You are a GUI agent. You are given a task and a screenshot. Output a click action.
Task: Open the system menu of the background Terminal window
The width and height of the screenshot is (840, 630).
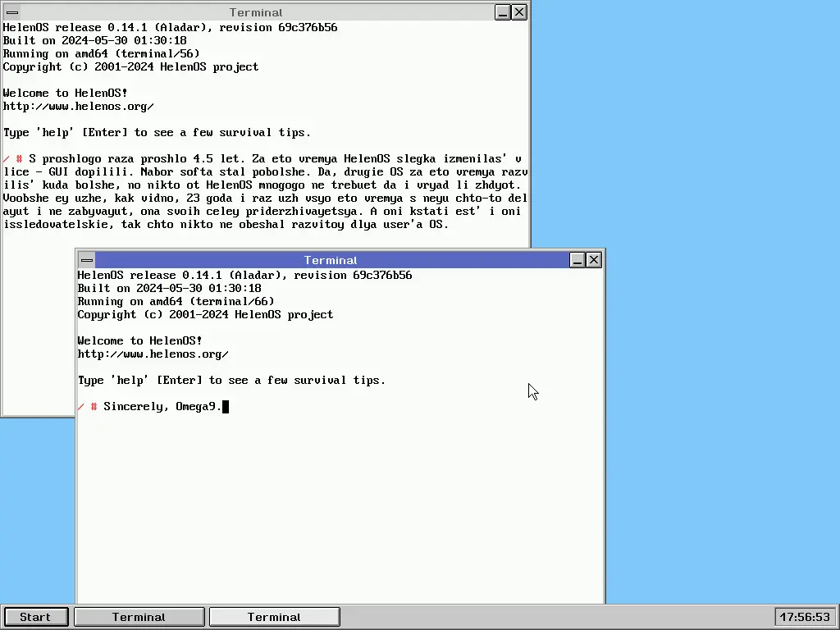point(11,12)
